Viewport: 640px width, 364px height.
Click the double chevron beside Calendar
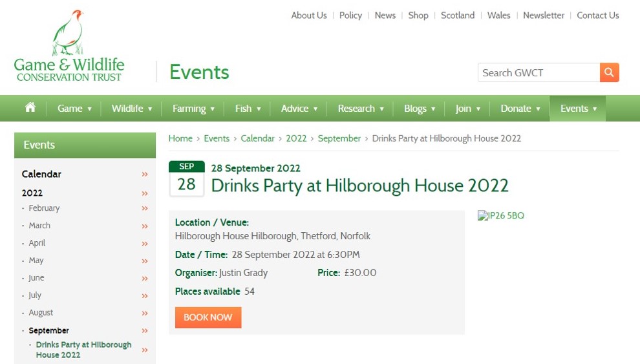[145, 175]
